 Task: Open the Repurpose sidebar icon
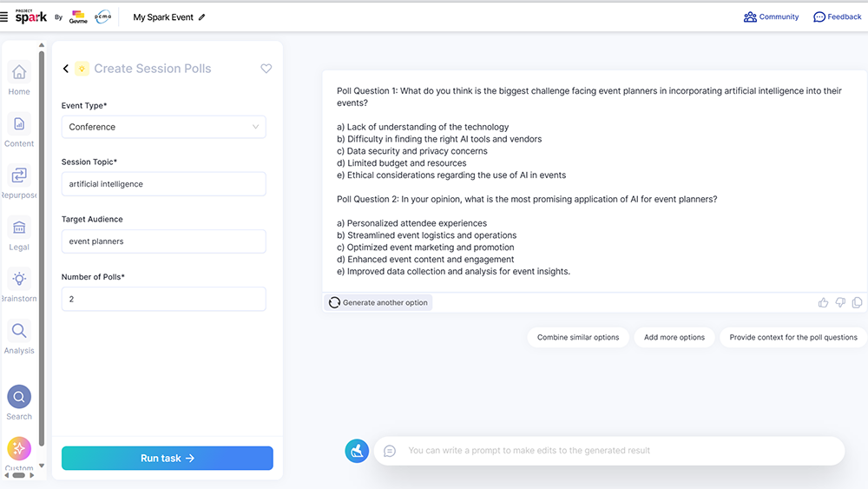[x=19, y=176]
